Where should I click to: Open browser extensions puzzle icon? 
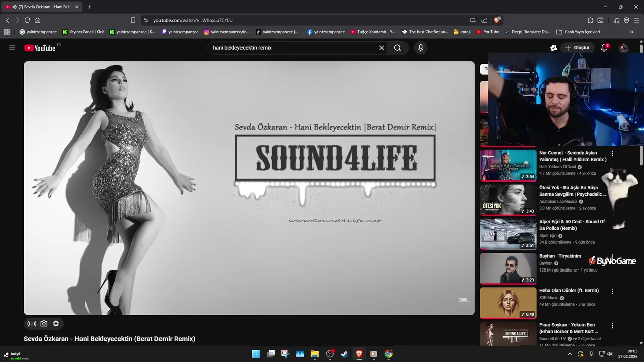590,20
